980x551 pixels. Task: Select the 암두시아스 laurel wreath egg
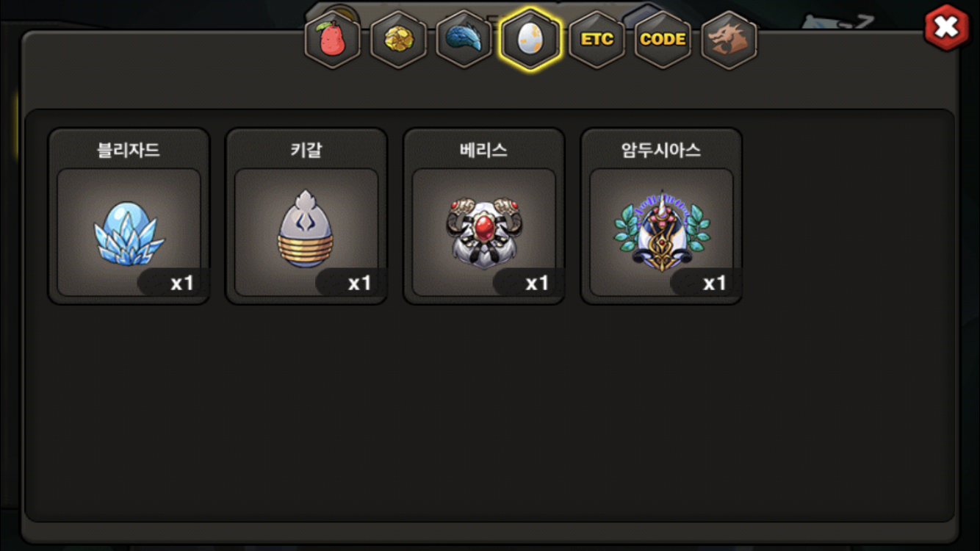coord(661,232)
